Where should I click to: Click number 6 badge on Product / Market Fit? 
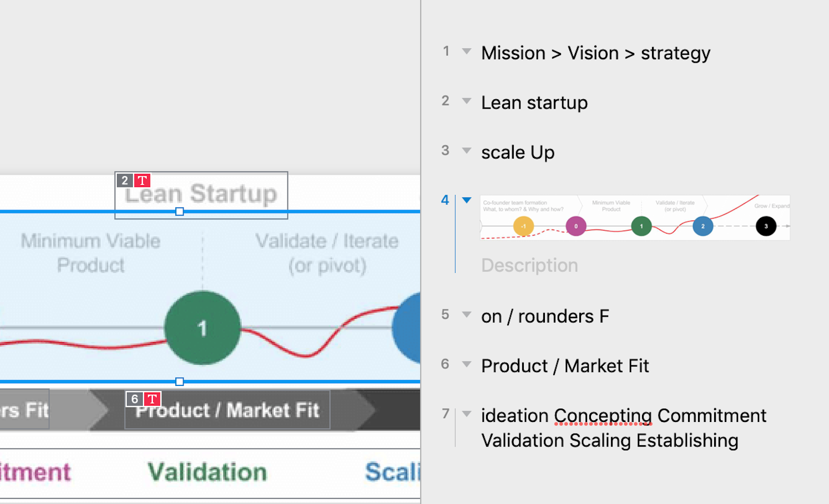coord(134,399)
